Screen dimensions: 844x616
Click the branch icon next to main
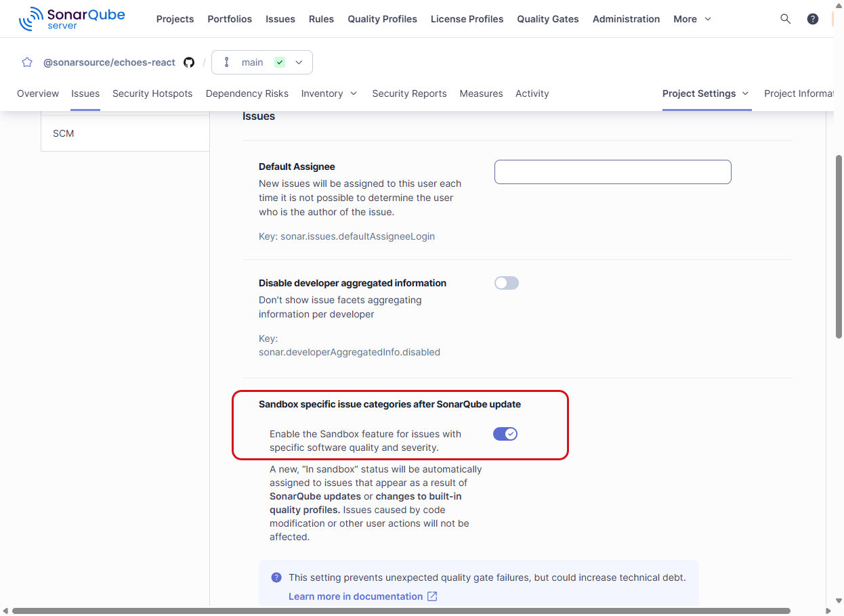(226, 62)
